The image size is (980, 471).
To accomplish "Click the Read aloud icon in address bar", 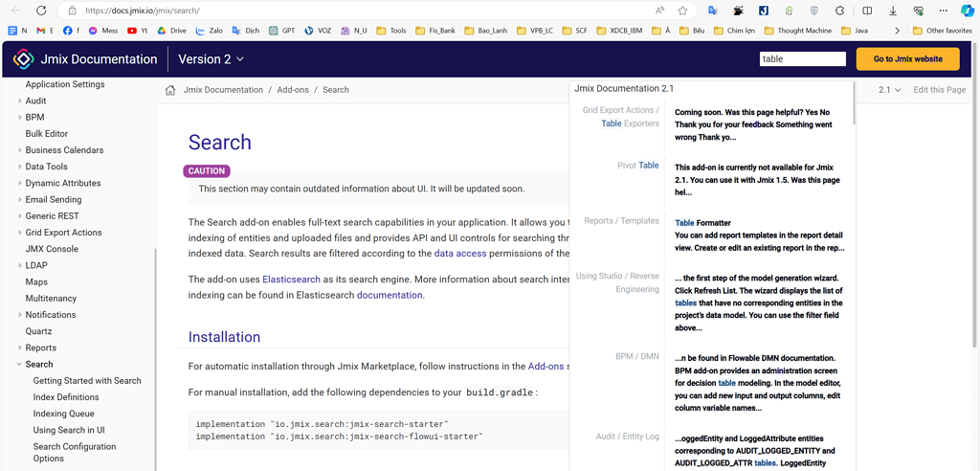I will point(660,11).
